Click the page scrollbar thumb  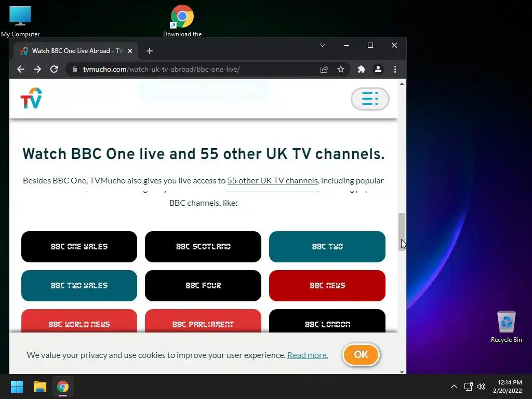[x=402, y=232]
